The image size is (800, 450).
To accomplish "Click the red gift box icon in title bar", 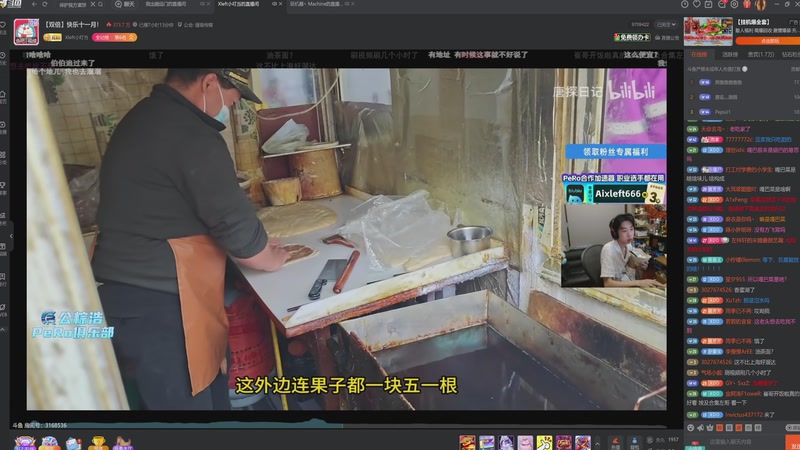I will click(x=747, y=4).
